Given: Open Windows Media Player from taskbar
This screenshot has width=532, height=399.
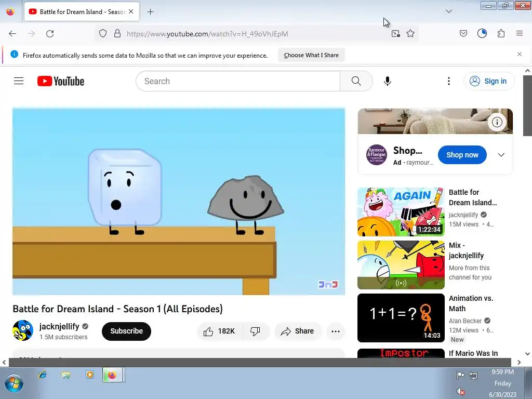Looking at the screenshot, I should (89, 375).
